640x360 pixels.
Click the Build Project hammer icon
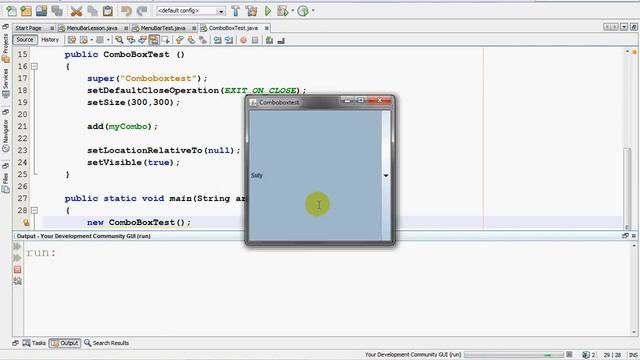[236, 11]
